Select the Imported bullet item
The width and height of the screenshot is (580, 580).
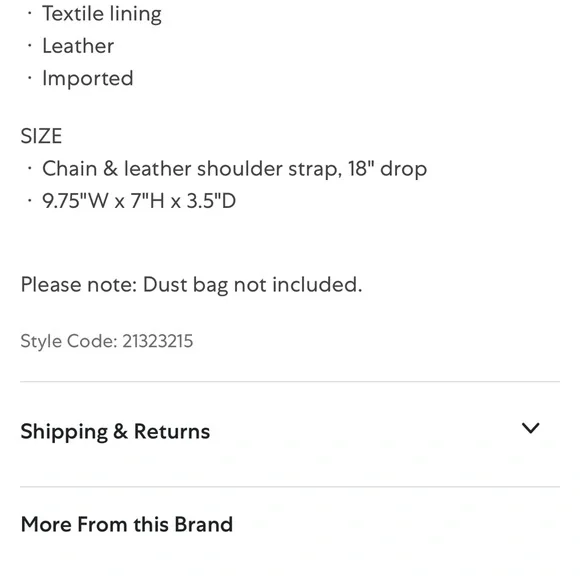(88, 78)
